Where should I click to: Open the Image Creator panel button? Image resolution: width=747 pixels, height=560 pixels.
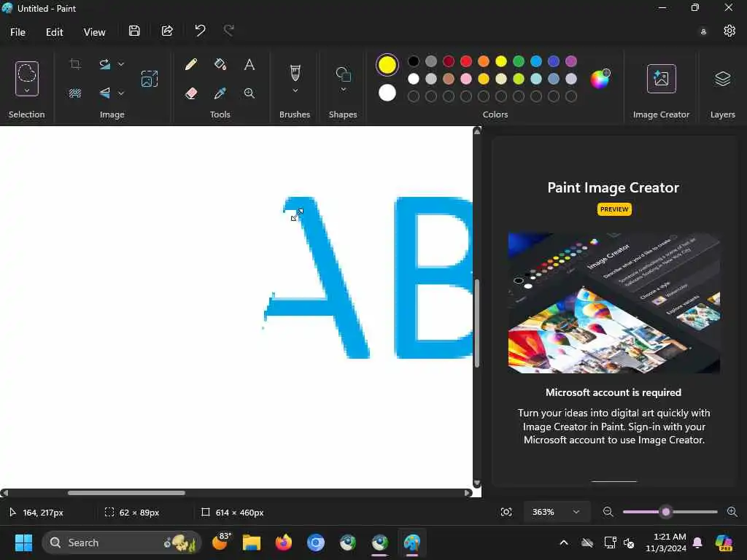click(x=661, y=79)
